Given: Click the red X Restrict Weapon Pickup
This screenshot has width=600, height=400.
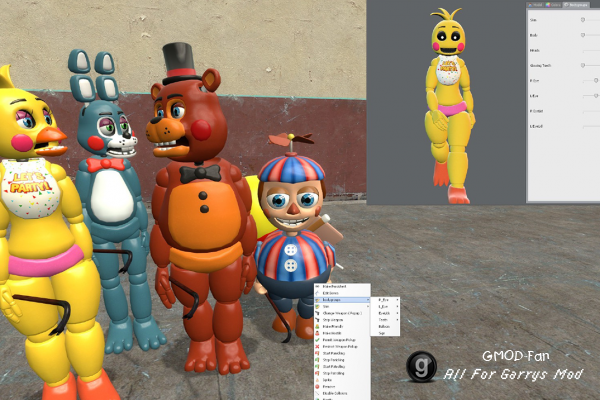Looking at the screenshot, I should click(x=317, y=346).
